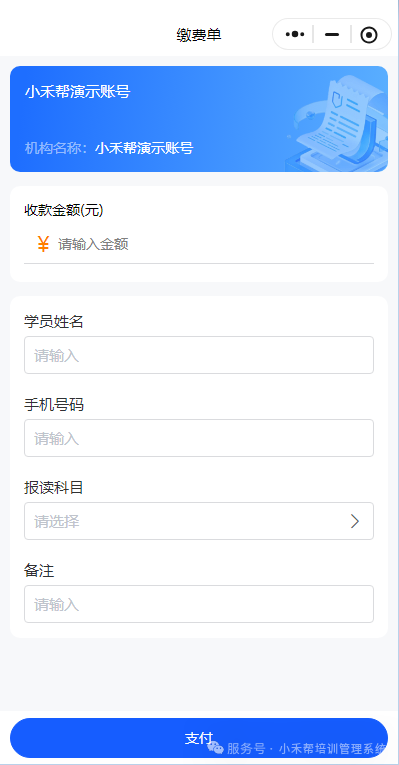Click the blue 支付 pay button
Screen dimensions: 399x765
pyautogui.click(x=199, y=738)
